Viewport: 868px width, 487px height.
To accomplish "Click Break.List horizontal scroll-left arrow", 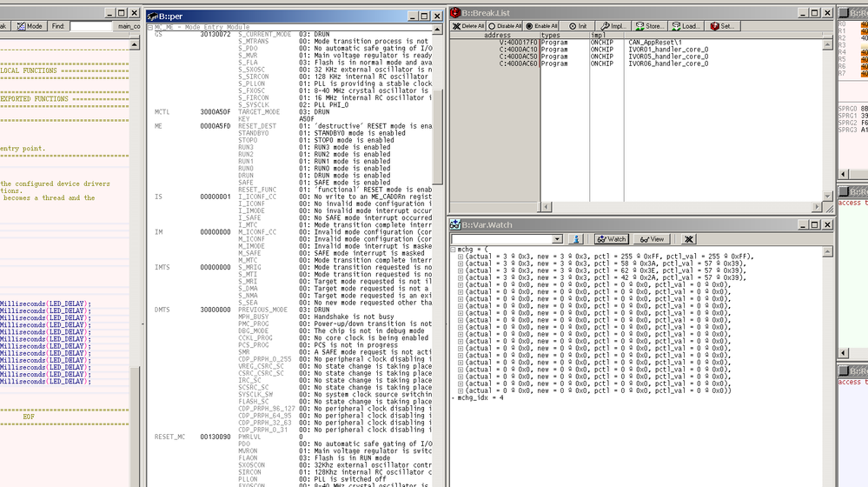I will tap(546, 207).
